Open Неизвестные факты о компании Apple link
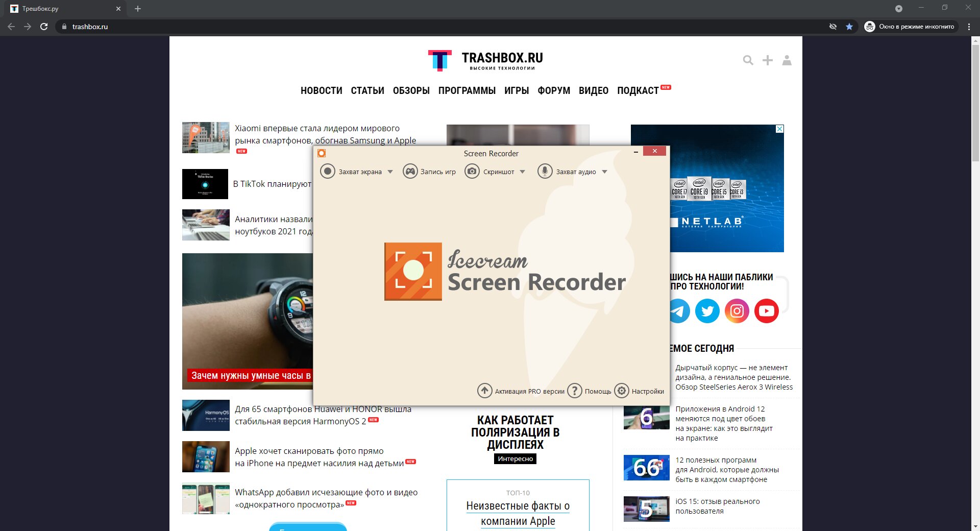The image size is (980, 531). coord(518,513)
